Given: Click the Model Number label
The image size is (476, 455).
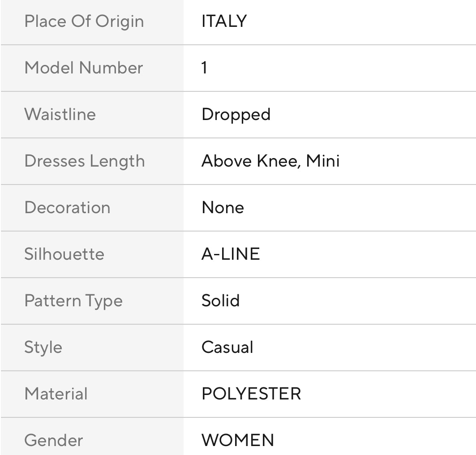Looking at the screenshot, I should coord(84,68).
